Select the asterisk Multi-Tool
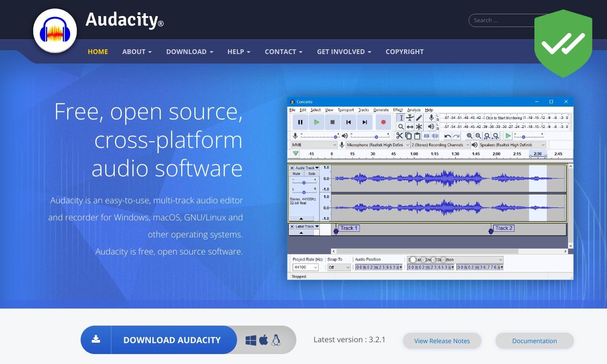Screen dimensions: 607x364 point(419,127)
